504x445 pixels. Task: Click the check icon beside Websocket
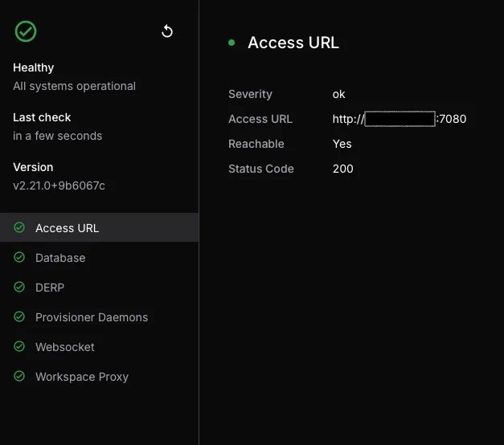(19, 347)
